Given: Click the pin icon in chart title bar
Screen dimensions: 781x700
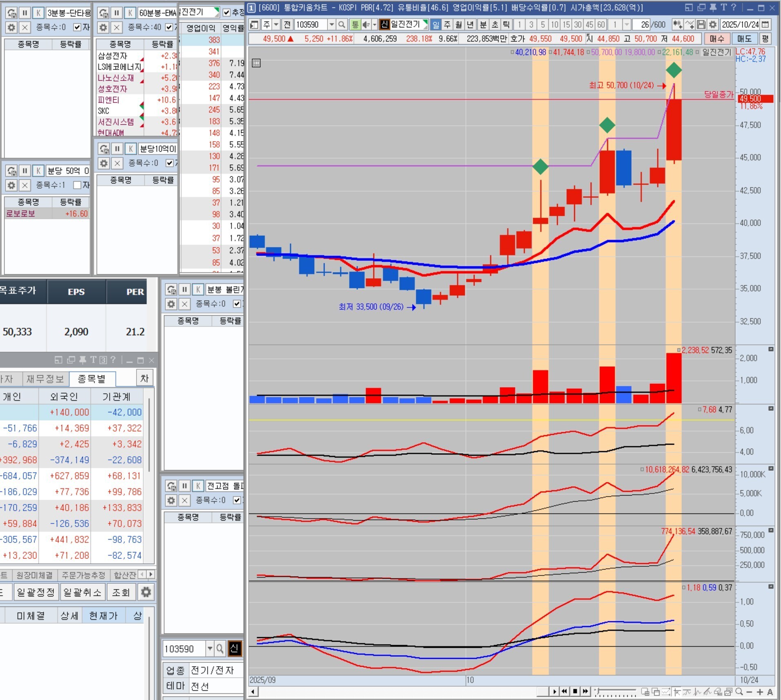Looking at the screenshot, I should pyautogui.click(x=712, y=7).
